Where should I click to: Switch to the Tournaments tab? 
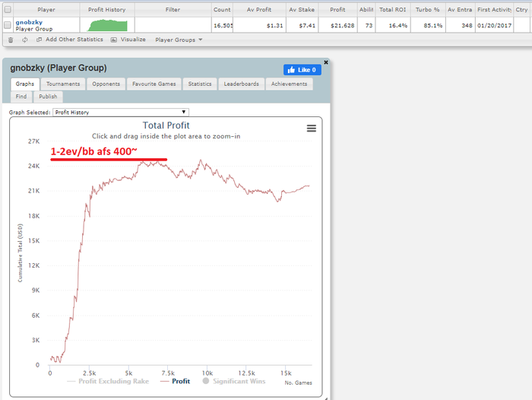coord(63,84)
